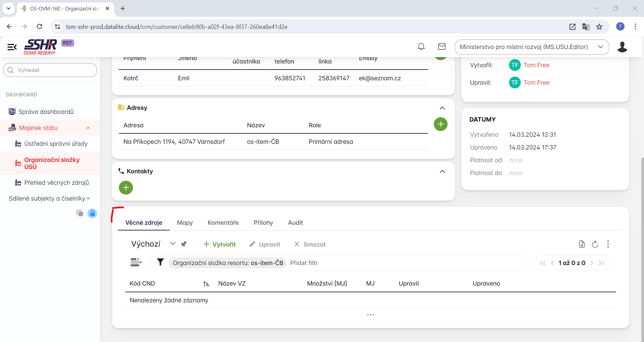
Task: Open the three-dot table options menu
Action: [x=608, y=244]
